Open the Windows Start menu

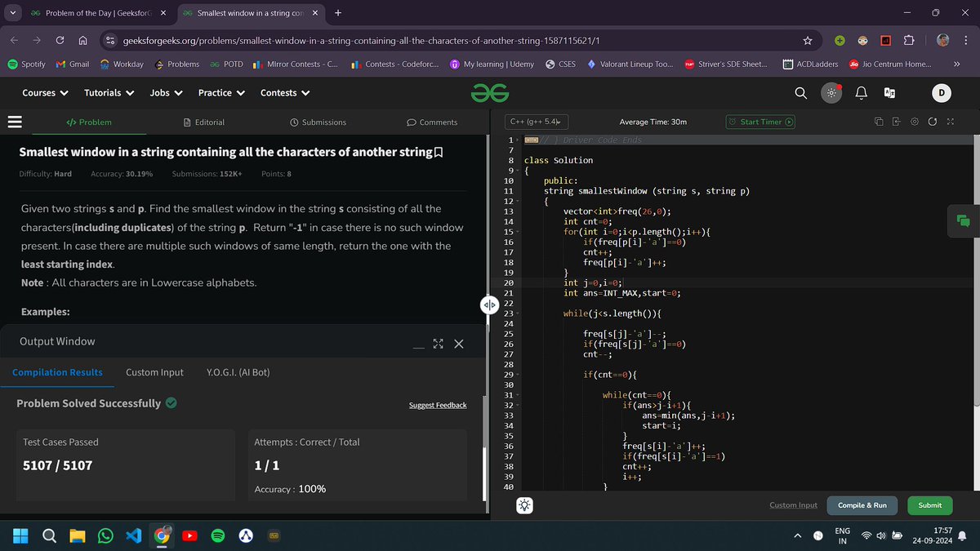[x=20, y=535]
